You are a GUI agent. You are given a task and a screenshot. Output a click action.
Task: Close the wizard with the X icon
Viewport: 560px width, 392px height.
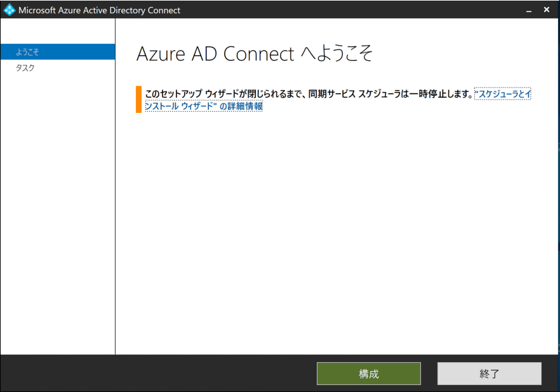pos(547,10)
